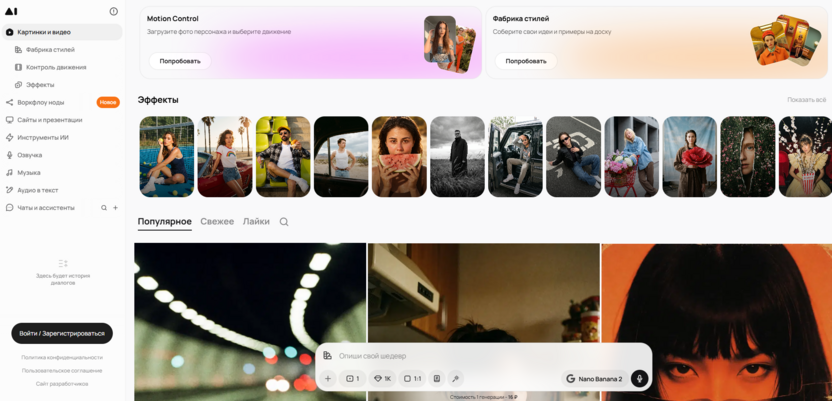Image resolution: width=832 pixels, height=401 pixels.
Task: Click the lightning icon for Инструменты ИИ
Action: [x=10, y=137]
